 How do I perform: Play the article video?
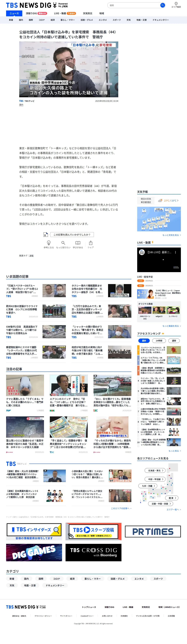point(69,69)
